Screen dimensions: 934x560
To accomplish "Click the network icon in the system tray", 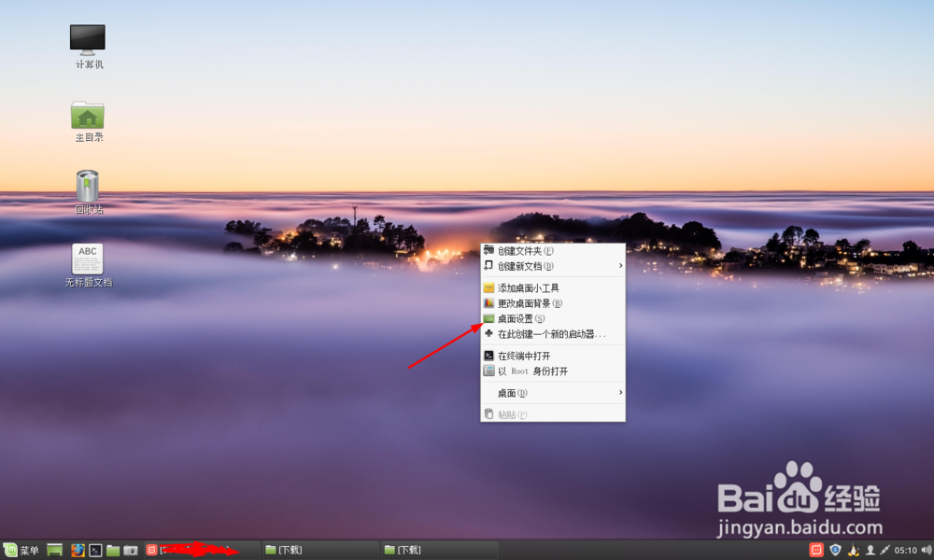I will pyautogui.click(x=885, y=550).
